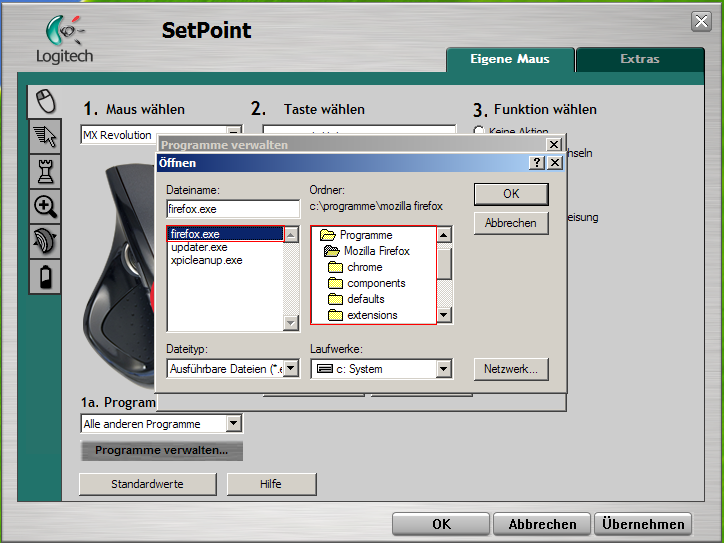Open the mouse buttons settings icon
Image resolution: width=724 pixels, height=543 pixels.
[x=45, y=101]
